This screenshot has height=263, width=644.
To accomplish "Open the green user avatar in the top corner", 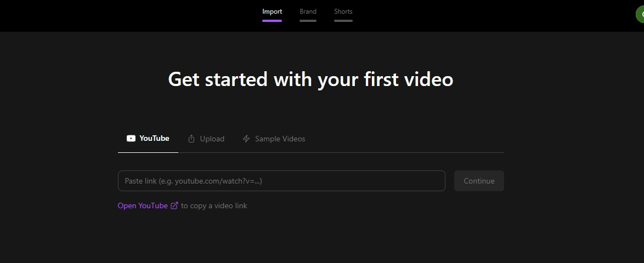I will click(640, 14).
